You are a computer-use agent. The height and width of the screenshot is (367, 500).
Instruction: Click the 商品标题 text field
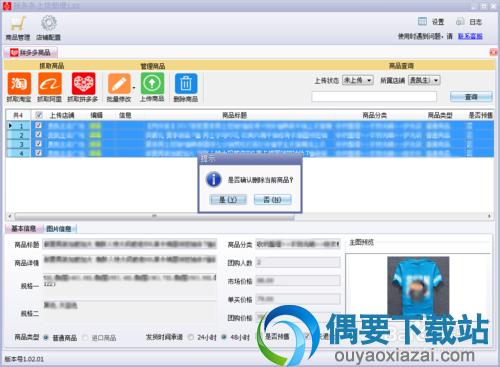[130, 244]
